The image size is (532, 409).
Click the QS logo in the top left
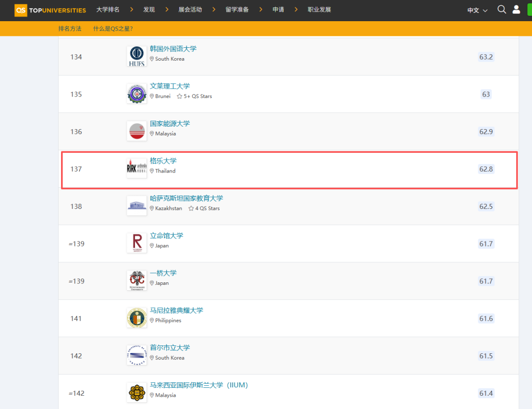point(20,9)
